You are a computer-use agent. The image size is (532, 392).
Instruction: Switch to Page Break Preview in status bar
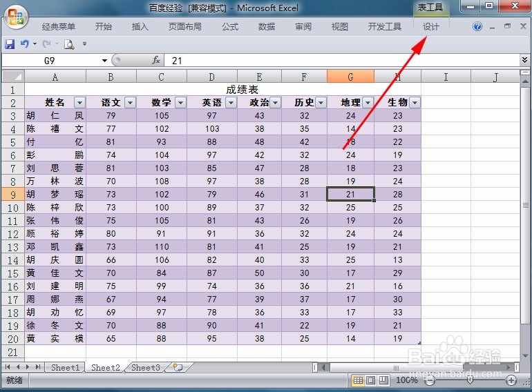click(383, 380)
